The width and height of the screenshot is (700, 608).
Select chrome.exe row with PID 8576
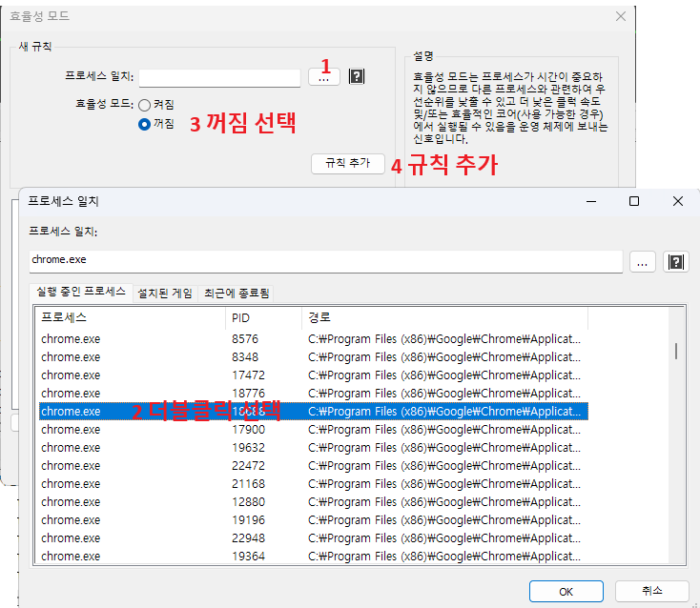pyautogui.click(x=314, y=339)
